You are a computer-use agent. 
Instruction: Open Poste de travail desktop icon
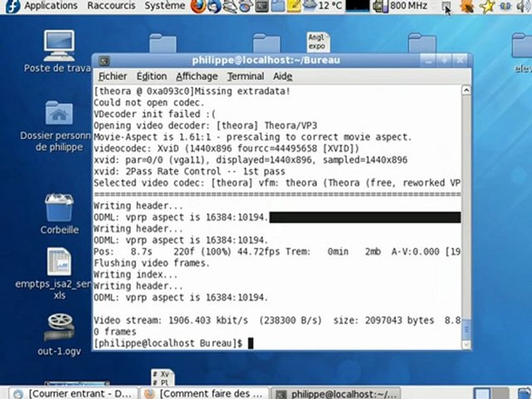[x=58, y=51]
